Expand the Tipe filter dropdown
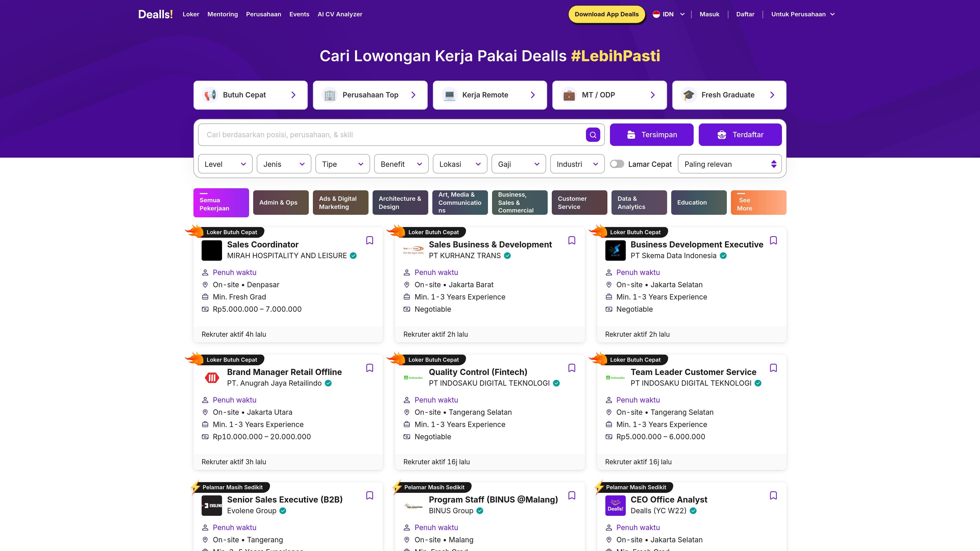The width and height of the screenshot is (980, 551). tap(342, 164)
